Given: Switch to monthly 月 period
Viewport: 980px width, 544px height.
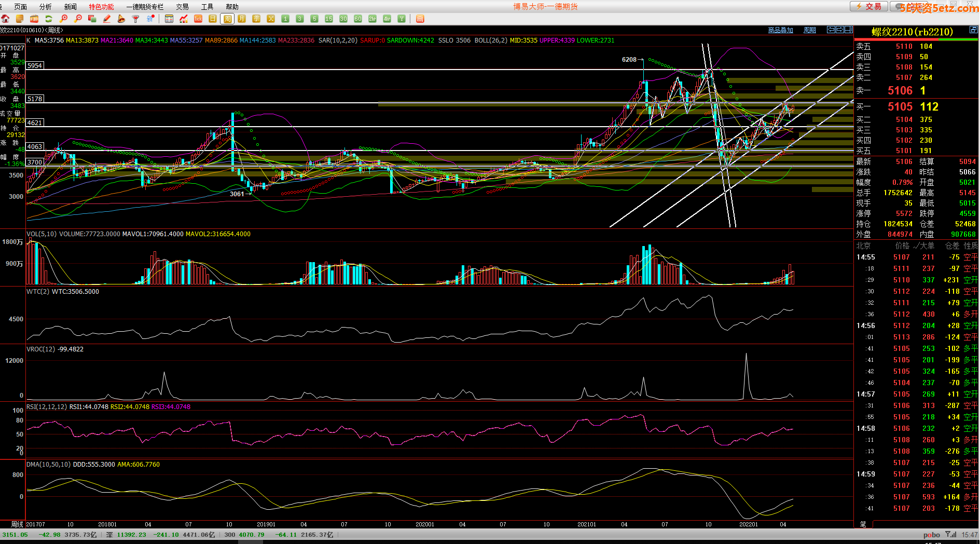Looking at the screenshot, I should (x=242, y=19).
